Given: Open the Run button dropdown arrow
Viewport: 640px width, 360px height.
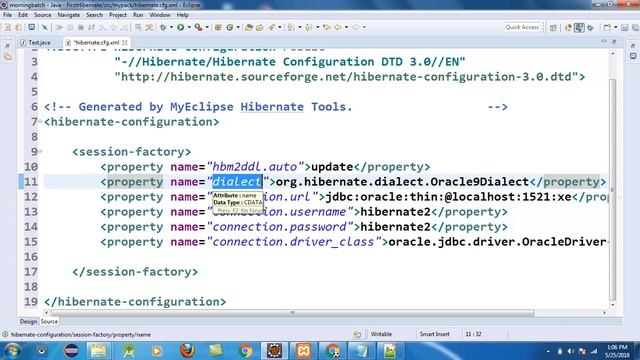Looking at the screenshot, I should [189, 27].
